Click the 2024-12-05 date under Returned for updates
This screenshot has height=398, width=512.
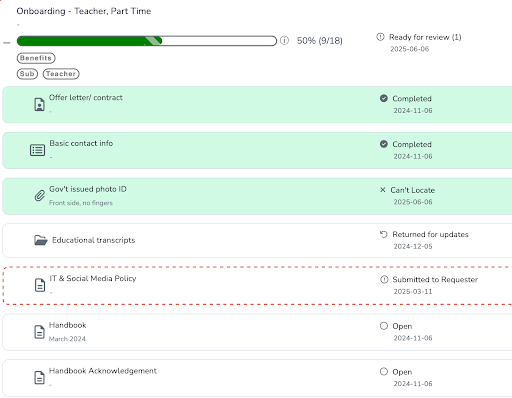click(413, 246)
